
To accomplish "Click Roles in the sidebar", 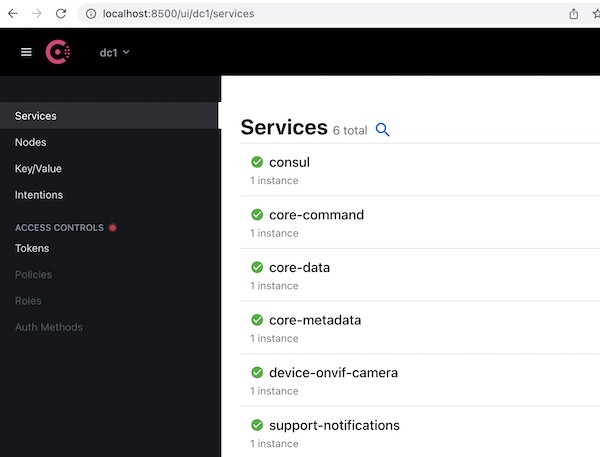I will click(x=28, y=301).
